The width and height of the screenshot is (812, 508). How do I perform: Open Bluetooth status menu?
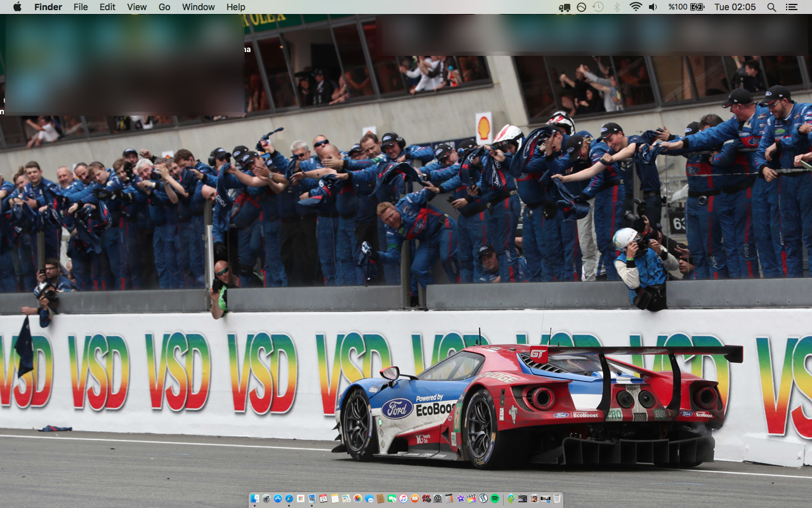click(617, 7)
